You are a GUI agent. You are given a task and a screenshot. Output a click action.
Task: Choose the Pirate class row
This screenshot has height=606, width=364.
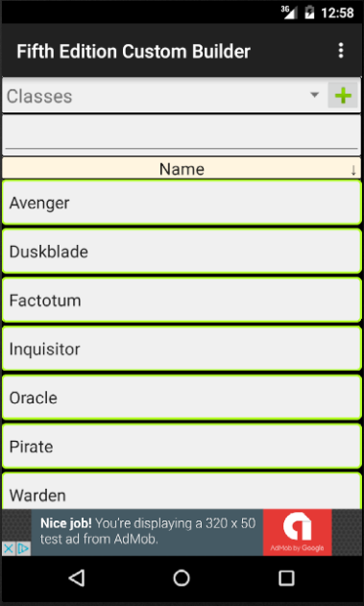pyautogui.click(x=182, y=446)
